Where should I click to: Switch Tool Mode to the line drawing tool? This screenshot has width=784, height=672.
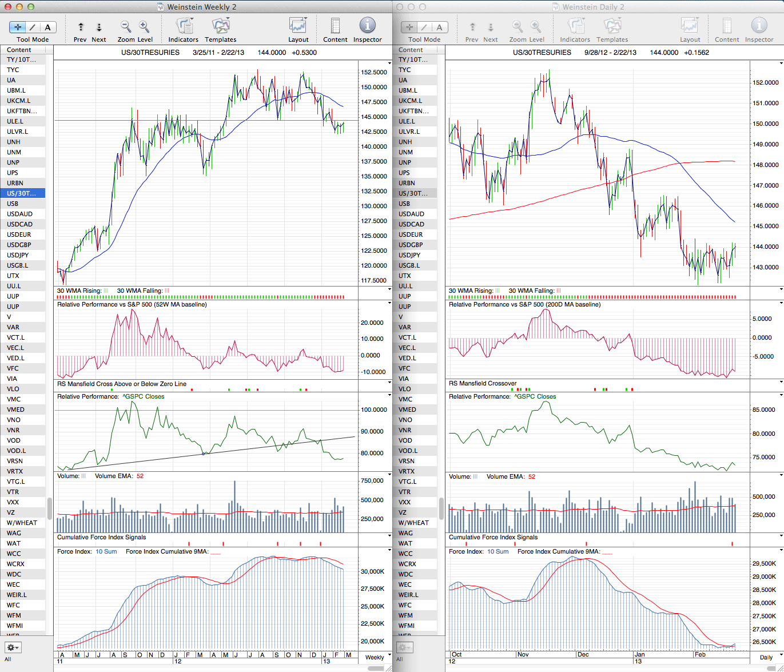tap(33, 27)
